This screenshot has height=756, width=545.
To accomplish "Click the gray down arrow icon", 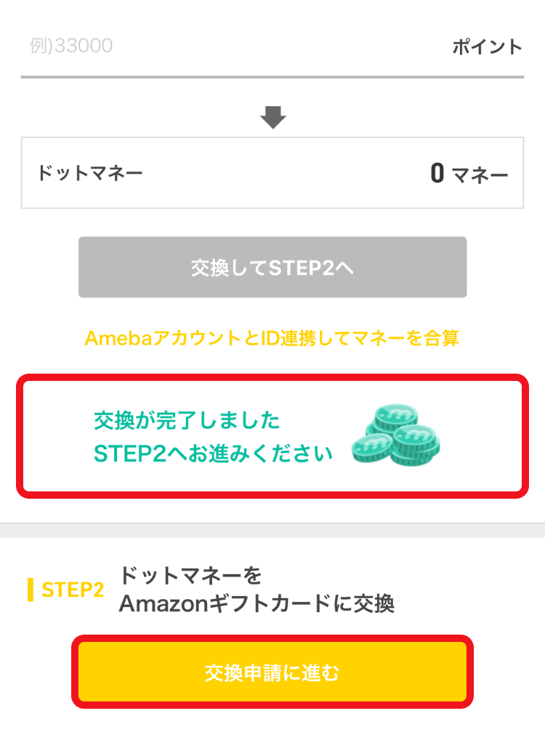I will [x=272, y=117].
